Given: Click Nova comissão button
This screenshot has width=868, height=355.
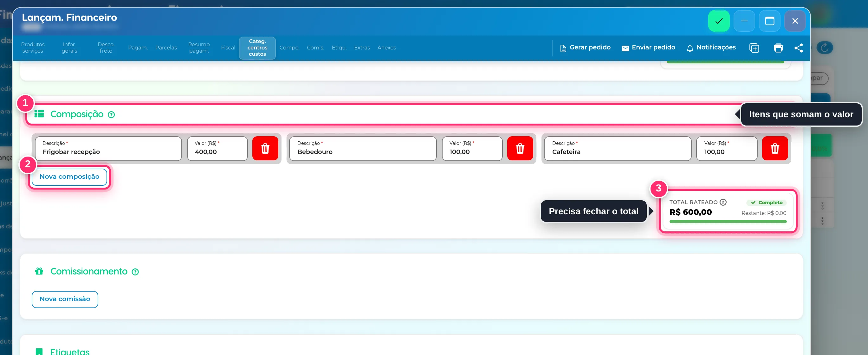Looking at the screenshot, I should point(65,299).
